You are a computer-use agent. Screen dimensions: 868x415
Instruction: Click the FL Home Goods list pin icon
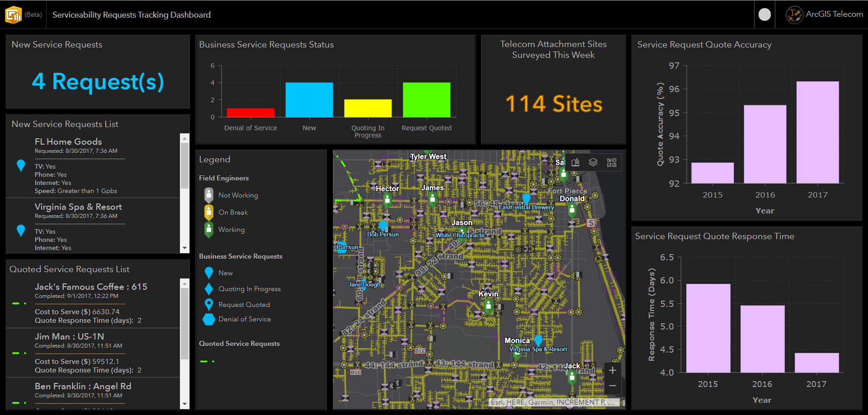[x=21, y=165]
